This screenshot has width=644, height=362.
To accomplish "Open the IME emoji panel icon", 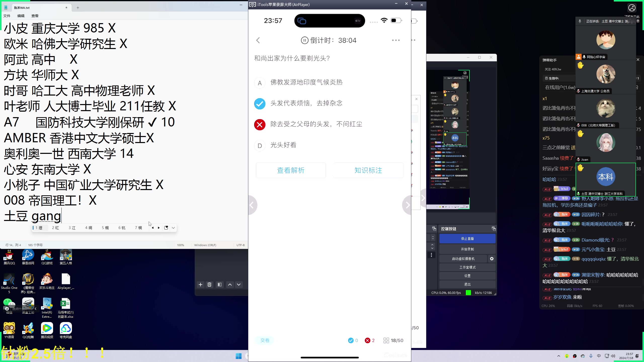I will tap(166, 228).
